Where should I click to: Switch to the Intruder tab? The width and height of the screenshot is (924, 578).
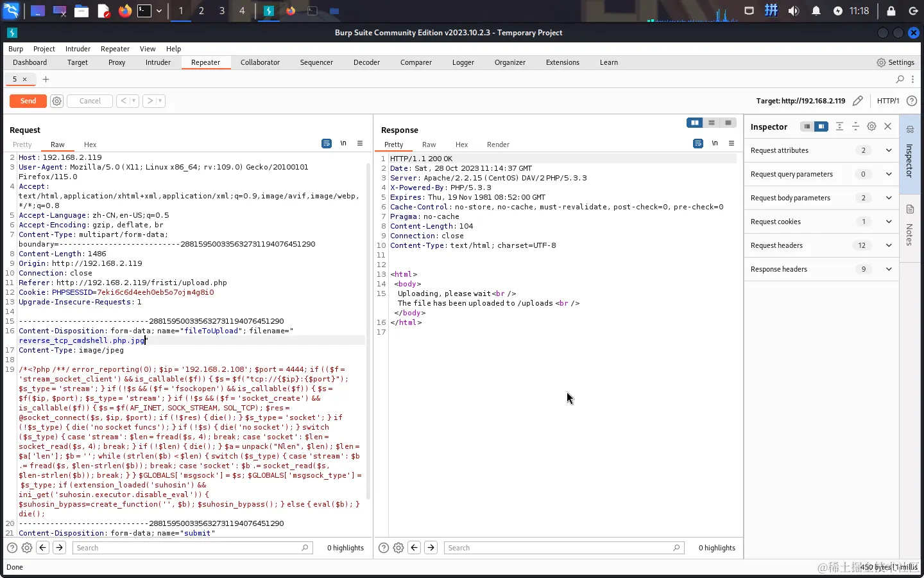pos(158,62)
